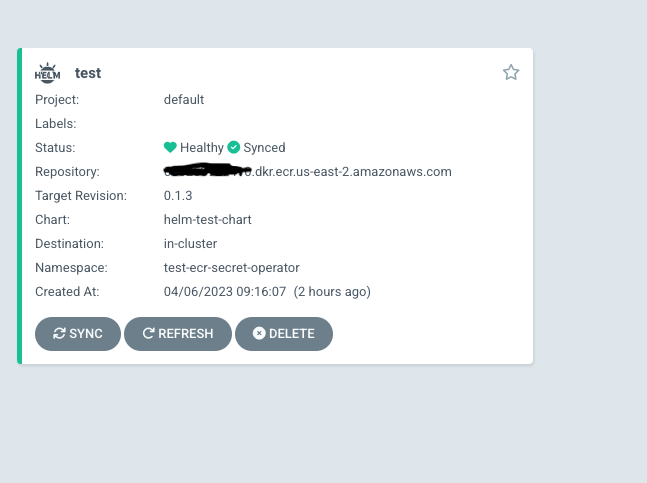Click the helm-test-chart chart name
Screen dimensions: 647x483
209,219
